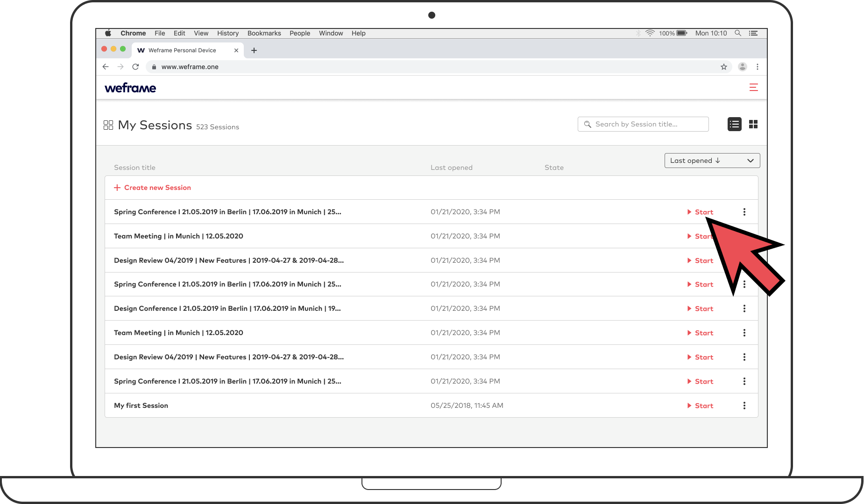Reload the page in browser

pyautogui.click(x=135, y=67)
